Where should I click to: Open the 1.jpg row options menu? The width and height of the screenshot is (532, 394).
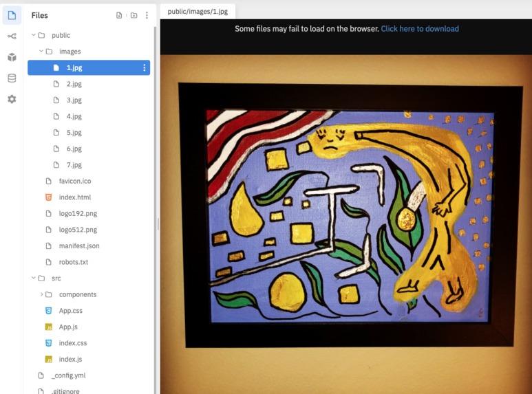tap(145, 67)
